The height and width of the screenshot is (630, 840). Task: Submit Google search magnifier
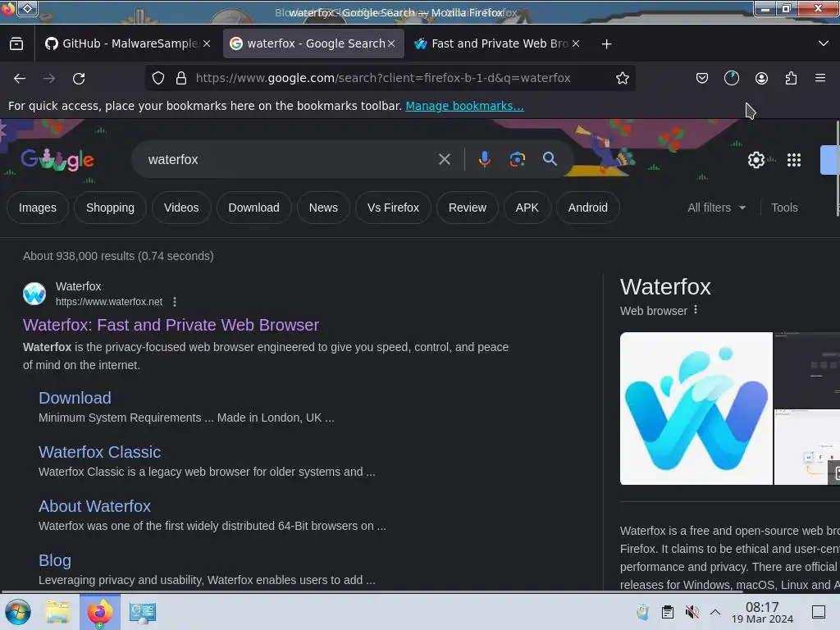(550, 159)
